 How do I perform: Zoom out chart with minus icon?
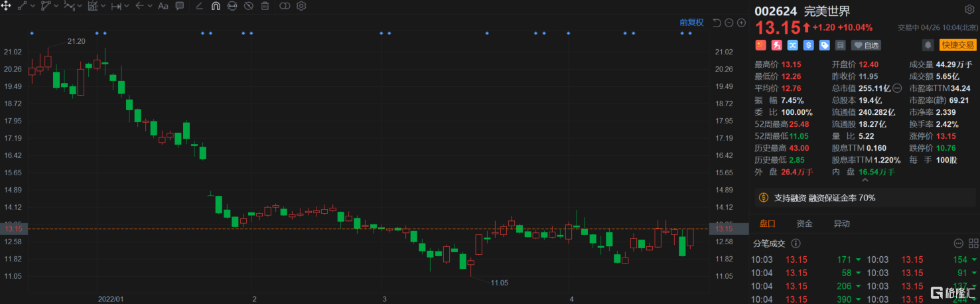point(729,23)
